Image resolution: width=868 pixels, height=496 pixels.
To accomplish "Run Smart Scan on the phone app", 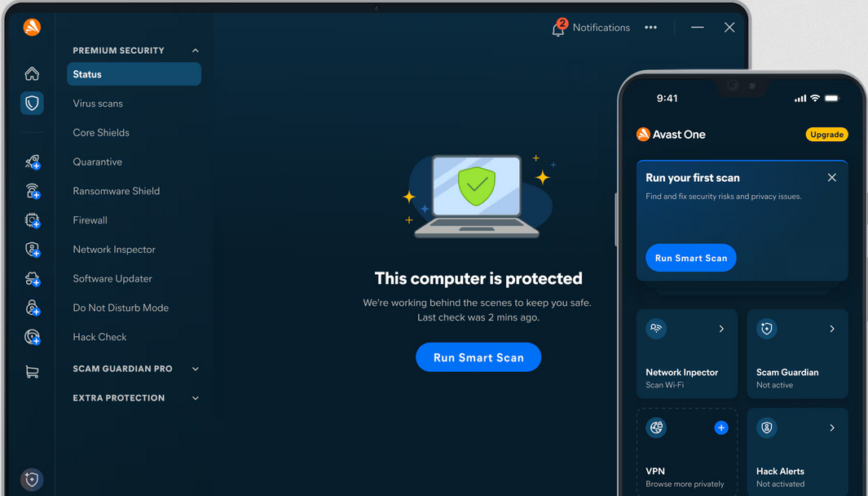I will (x=691, y=258).
